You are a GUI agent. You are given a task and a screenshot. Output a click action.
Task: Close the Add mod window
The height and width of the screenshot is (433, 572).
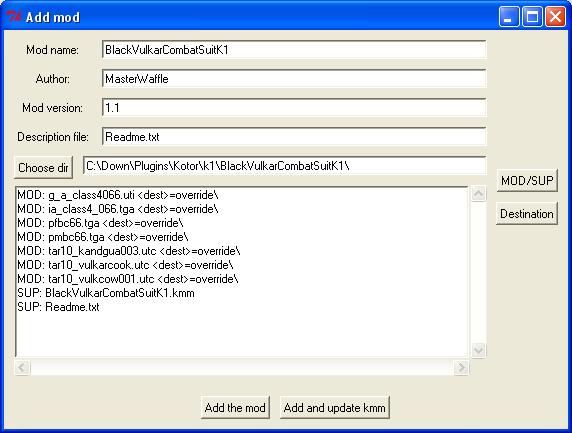point(555,17)
